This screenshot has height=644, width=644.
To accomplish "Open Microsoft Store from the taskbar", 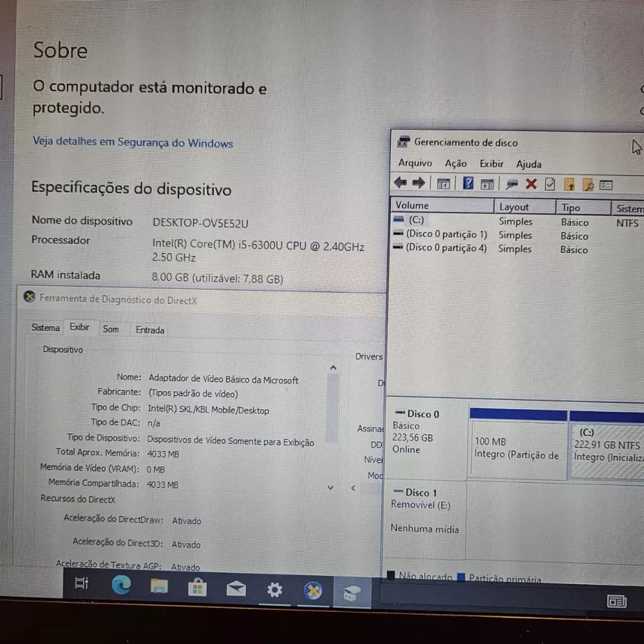I will [197, 588].
